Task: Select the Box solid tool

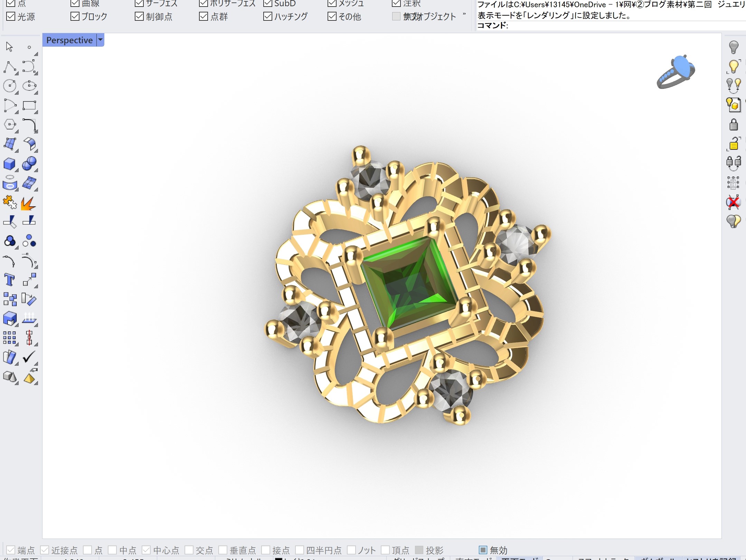Action: pyautogui.click(x=9, y=164)
